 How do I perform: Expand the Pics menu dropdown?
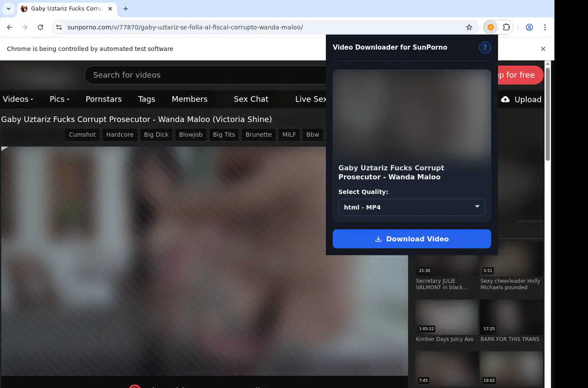59,99
